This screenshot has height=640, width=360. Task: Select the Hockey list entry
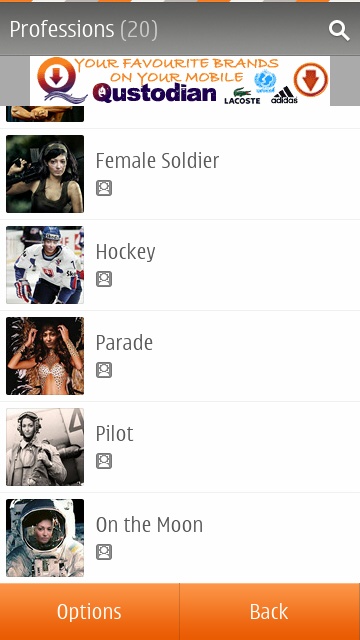180,265
